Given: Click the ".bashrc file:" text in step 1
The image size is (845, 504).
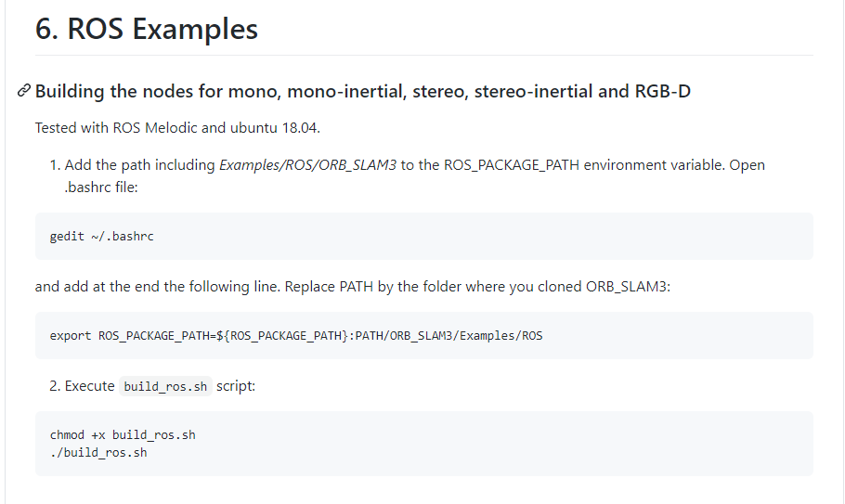Looking at the screenshot, I should pyautogui.click(x=100, y=187).
